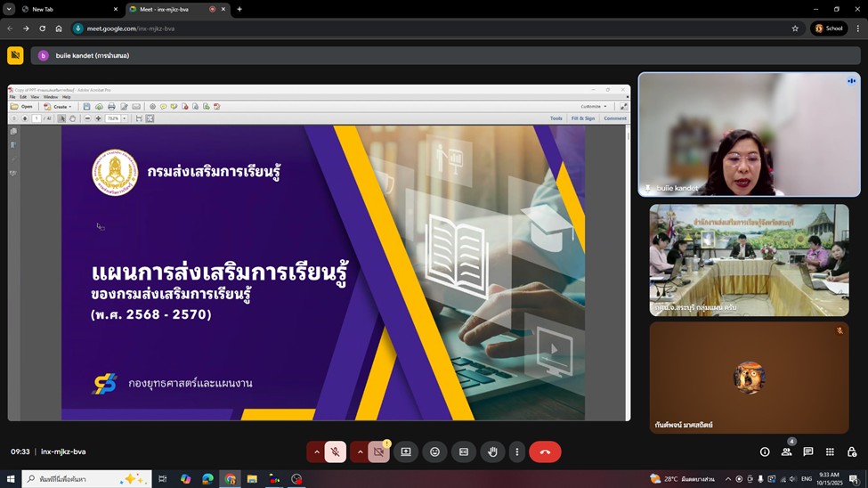
Task: Leave the call with red hang-up button
Action: click(x=545, y=451)
